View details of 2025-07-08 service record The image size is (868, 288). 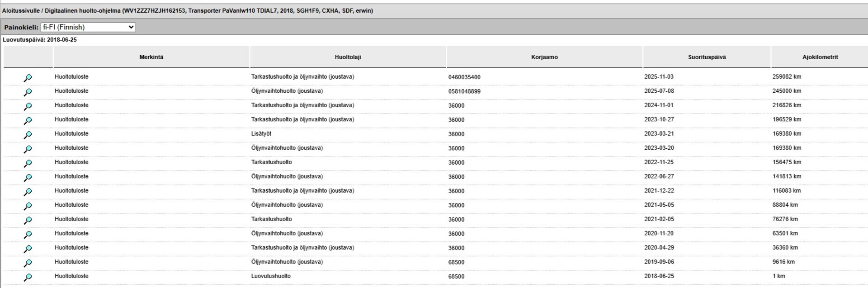28,92
